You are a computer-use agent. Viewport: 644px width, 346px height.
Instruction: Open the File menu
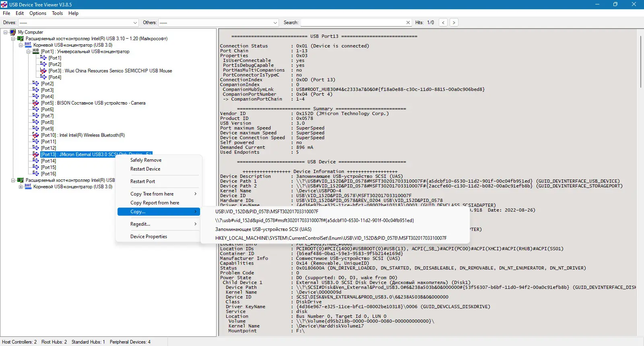pyautogui.click(x=6, y=13)
